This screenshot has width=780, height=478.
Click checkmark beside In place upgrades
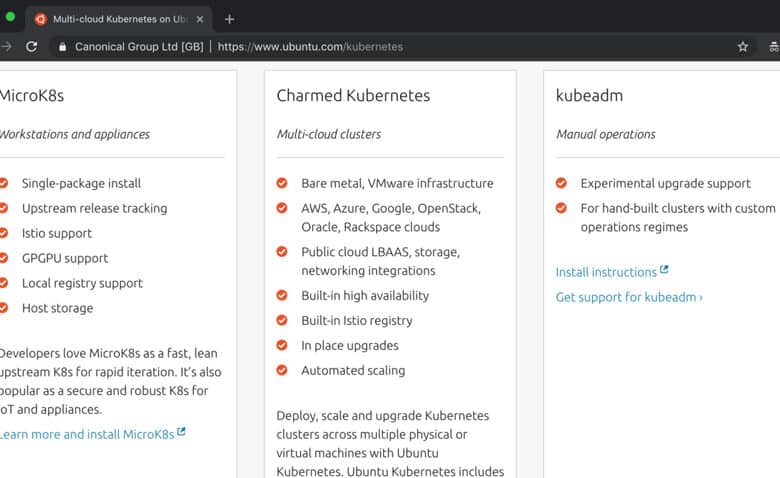pyautogui.click(x=282, y=345)
